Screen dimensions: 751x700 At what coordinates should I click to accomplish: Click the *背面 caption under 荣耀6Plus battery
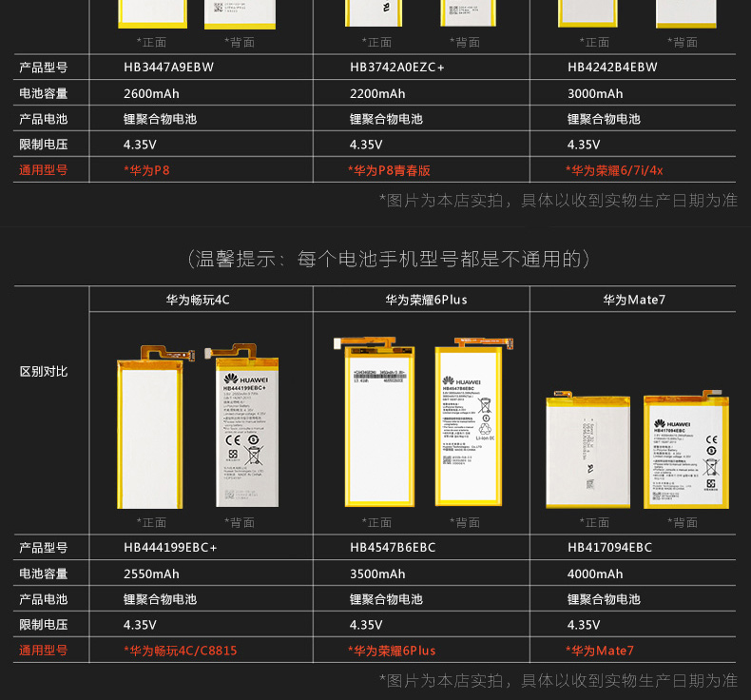pyautogui.click(x=465, y=522)
